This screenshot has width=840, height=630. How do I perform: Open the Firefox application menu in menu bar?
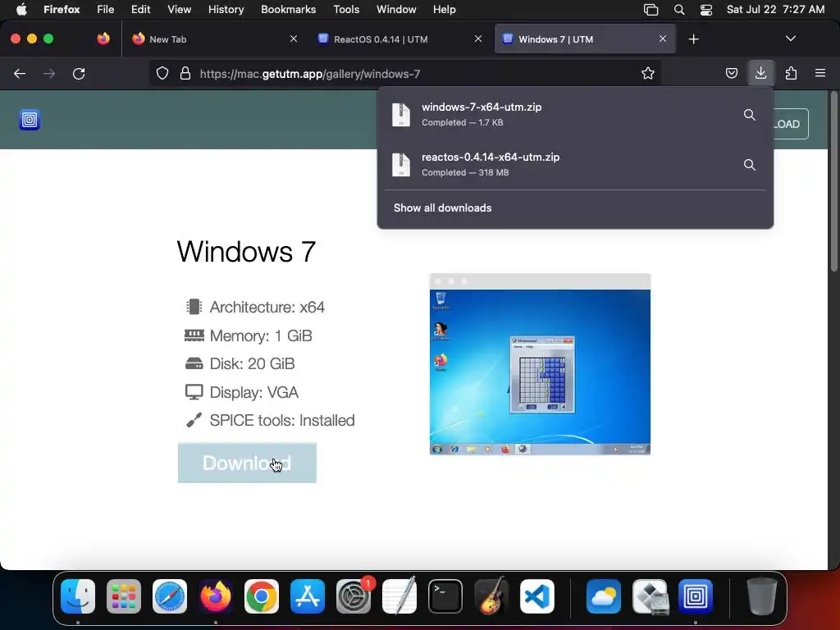click(x=62, y=9)
